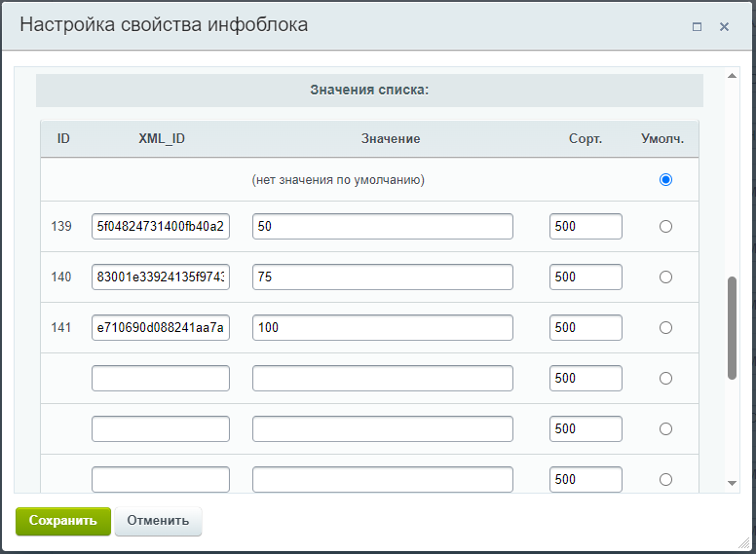Viewport: 756px width, 554px height.
Task: Click the dialog title Настройка свойства инфоблока
Action: [164, 25]
